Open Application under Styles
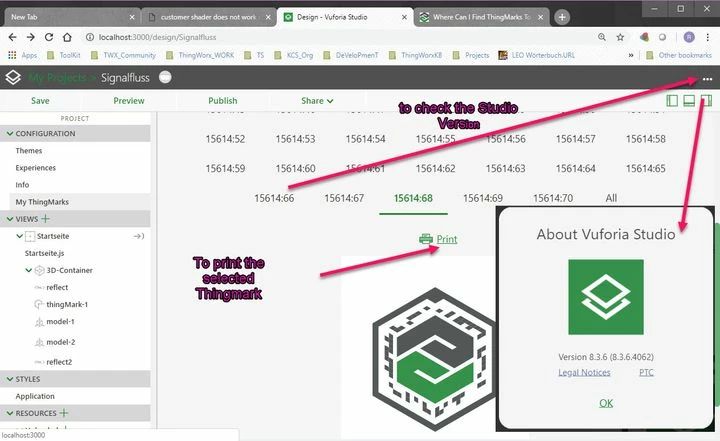This screenshot has width=720, height=441. [x=35, y=396]
